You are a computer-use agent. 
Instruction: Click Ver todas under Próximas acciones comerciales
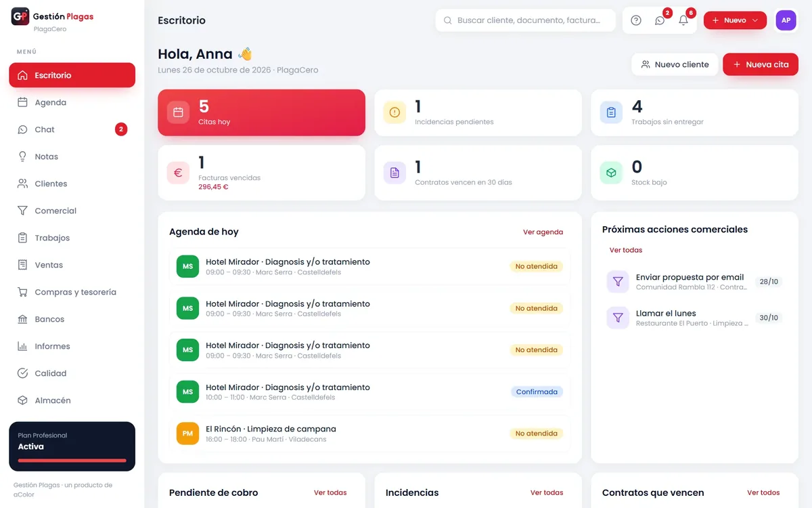click(x=626, y=250)
